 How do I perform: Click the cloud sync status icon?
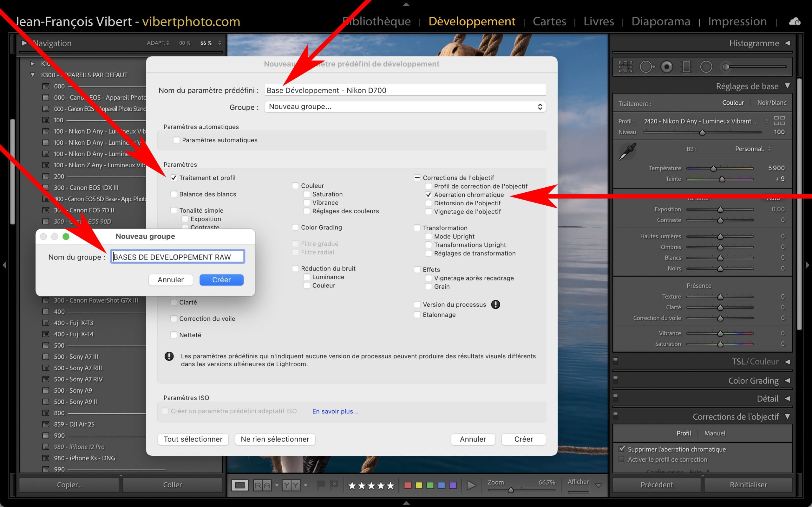(795, 22)
